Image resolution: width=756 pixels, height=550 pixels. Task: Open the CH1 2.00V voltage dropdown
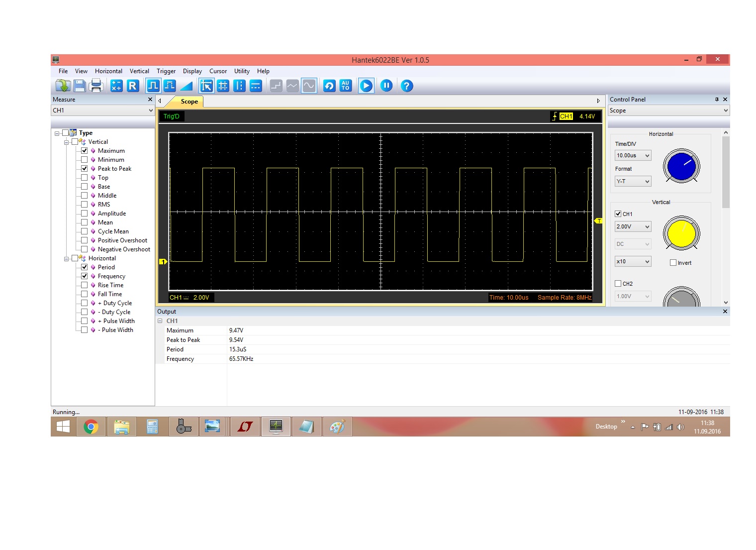(633, 227)
